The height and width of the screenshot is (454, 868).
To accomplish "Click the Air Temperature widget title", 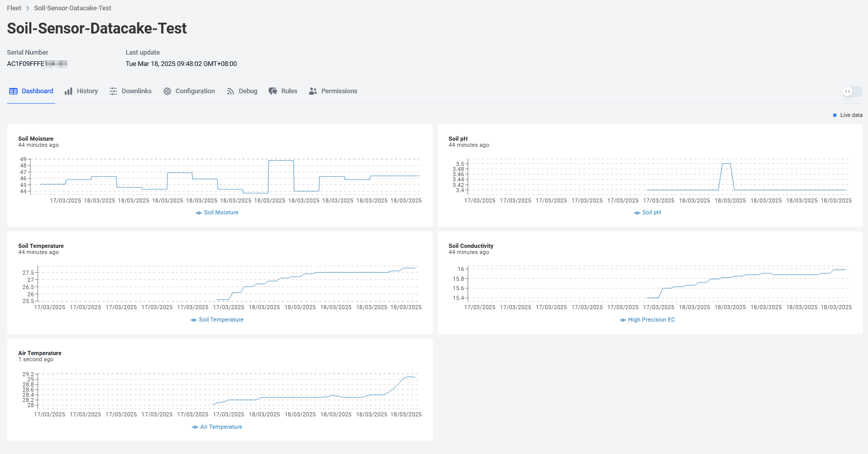I will [40, 353].
